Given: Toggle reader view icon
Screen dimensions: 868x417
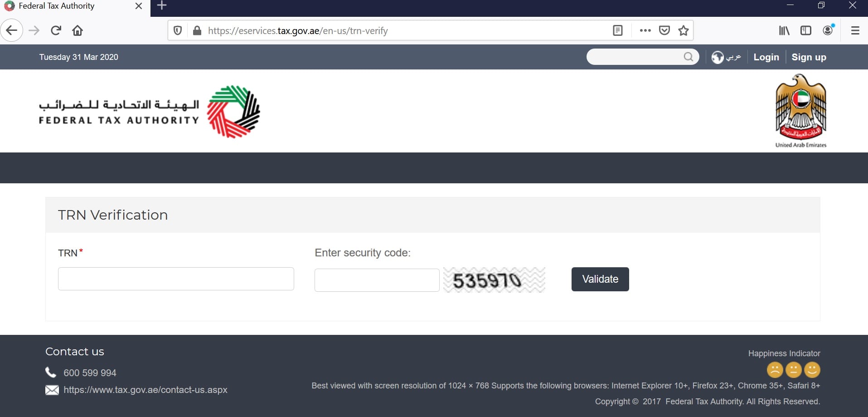Looking at the screenshot, I should [617, 30].
